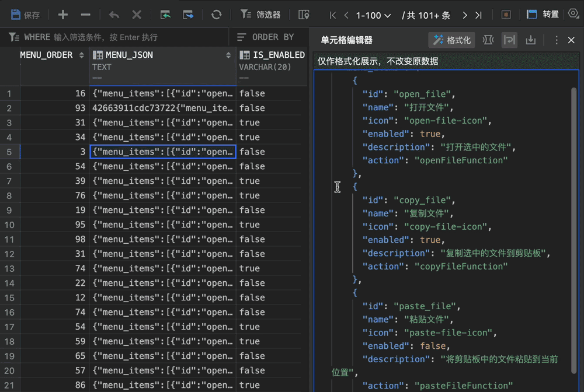This screenshot has width=584, height=392.
Task: Click MENU_ORDER value 86 cell
Action: (x=54, y=385)
